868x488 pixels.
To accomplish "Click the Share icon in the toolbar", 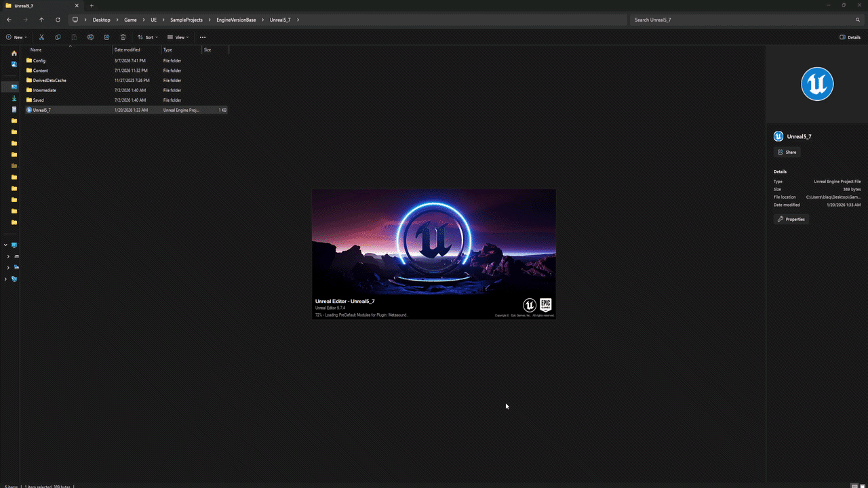I will pos(106,37).
